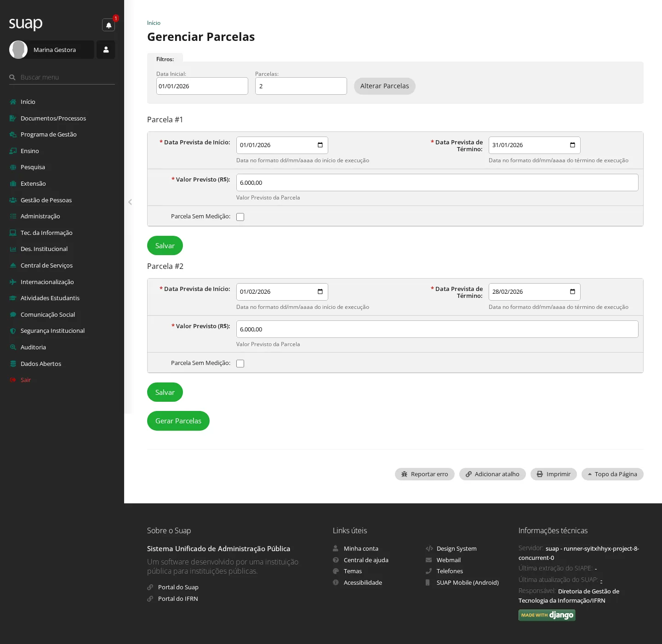Screen dimensions: 662x644
Task: Open the user profile icon button
Action: [106, 50]
